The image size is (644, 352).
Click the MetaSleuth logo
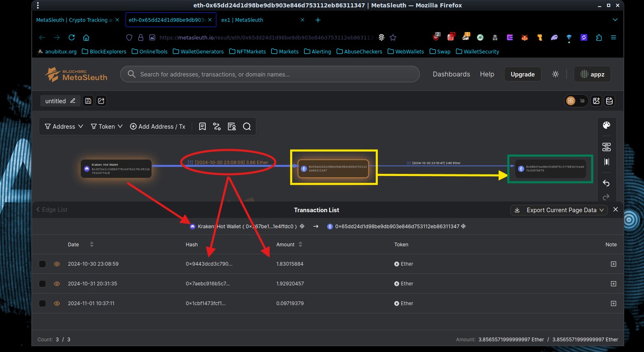point(76,74)
